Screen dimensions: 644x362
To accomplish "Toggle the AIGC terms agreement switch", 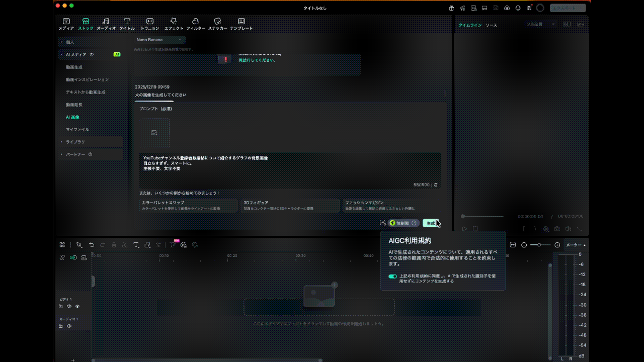I will (x=392, y=277).
